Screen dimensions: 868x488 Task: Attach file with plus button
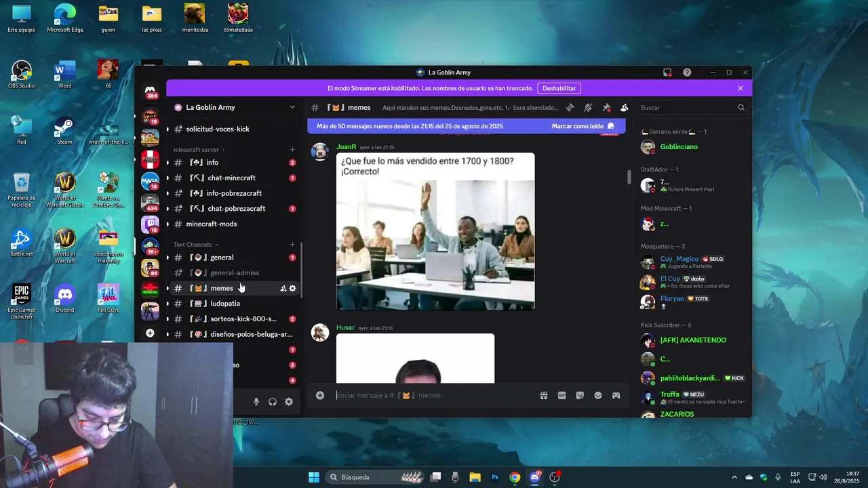[x=320, y=396]
